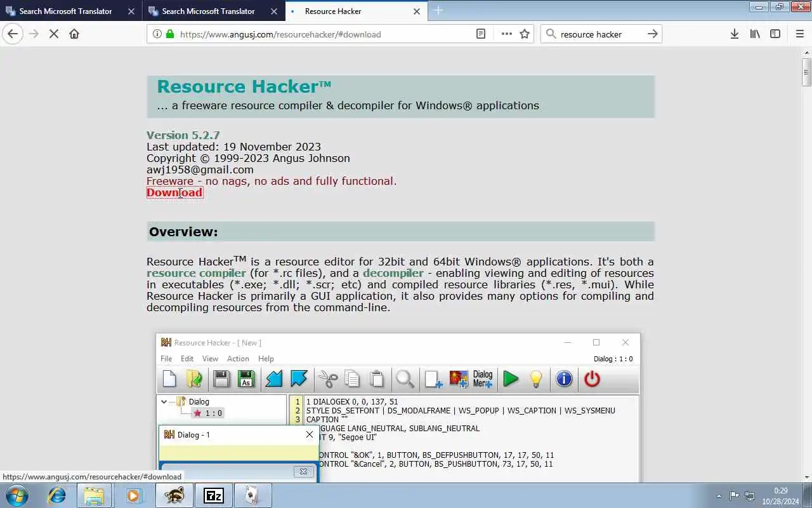Click the browser Back arrow button
This screenshot has width=812, height=508.
coord(13,34)
